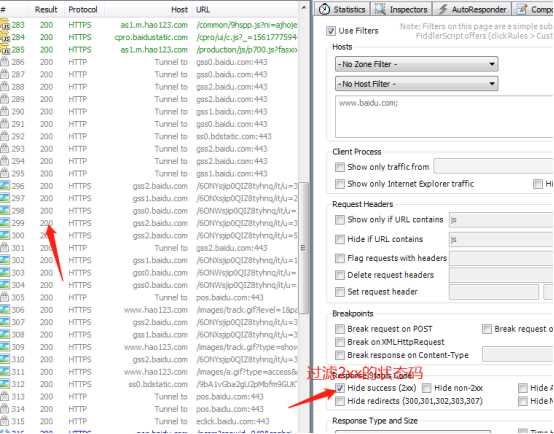Select JS session 283 icon
This screenshot has width=554, height=434.
coord(5,25)
